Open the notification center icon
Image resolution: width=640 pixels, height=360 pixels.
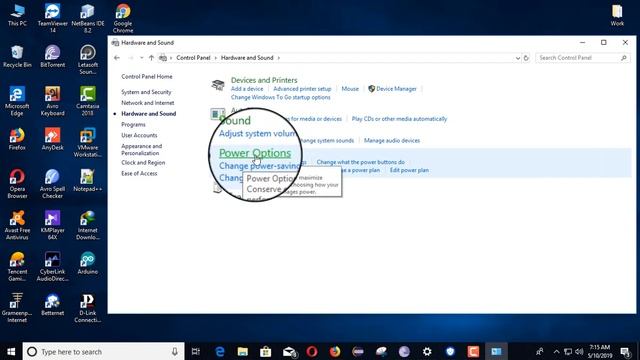(x=625, y=351)
